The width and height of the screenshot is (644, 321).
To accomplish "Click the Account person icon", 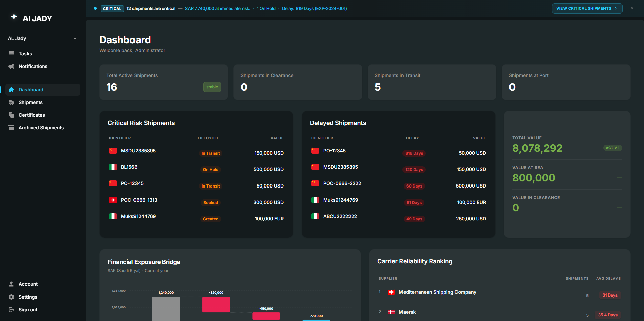I will [11, 284].
